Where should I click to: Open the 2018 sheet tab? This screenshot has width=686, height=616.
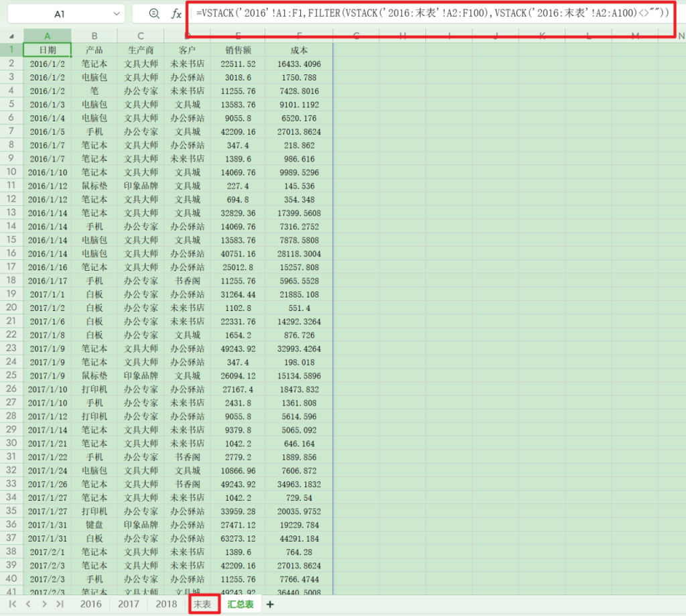(166, 604)
